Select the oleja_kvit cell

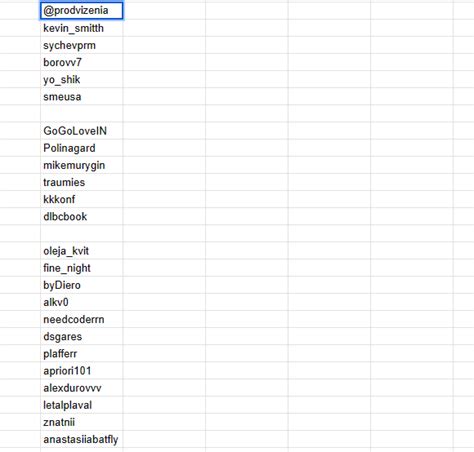click(x=82, y=251)
